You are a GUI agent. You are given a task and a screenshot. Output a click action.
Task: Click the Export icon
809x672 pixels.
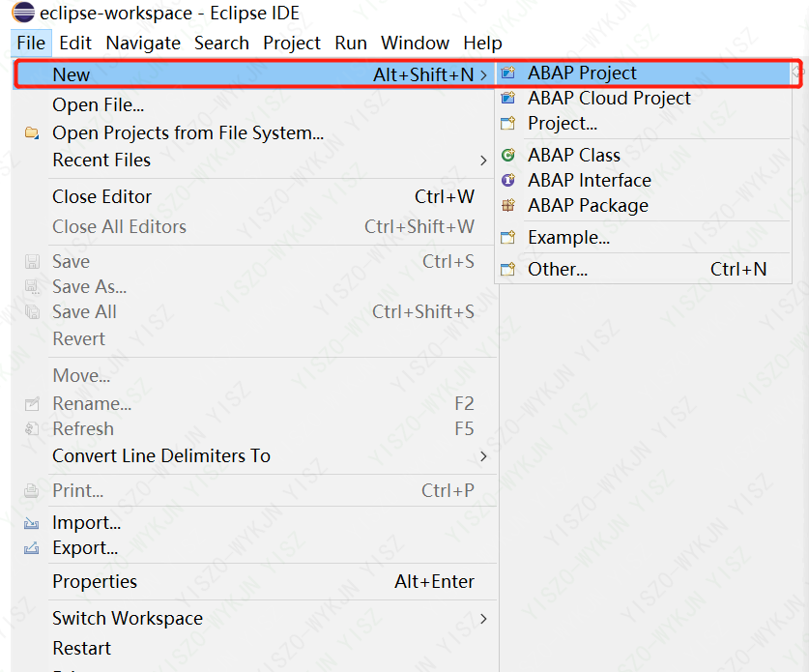(x=30, y=548)
